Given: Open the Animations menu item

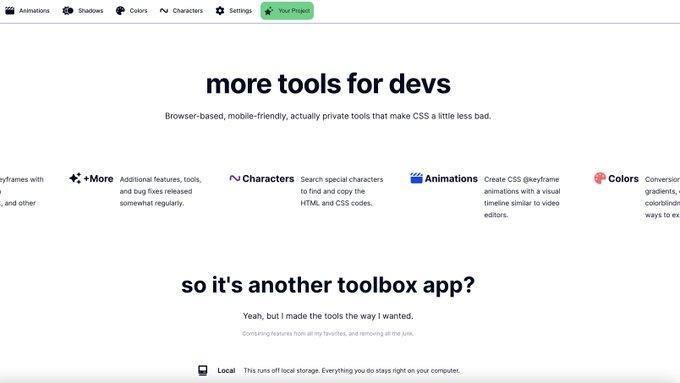Looking at the screenshot, I should [27, 10].
